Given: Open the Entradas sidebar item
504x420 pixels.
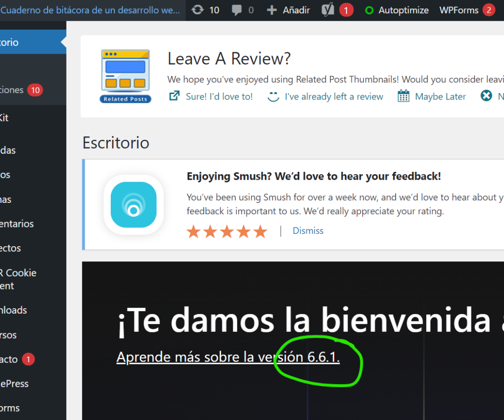Looking at the screenshot, I should click(x=32, y=150).
